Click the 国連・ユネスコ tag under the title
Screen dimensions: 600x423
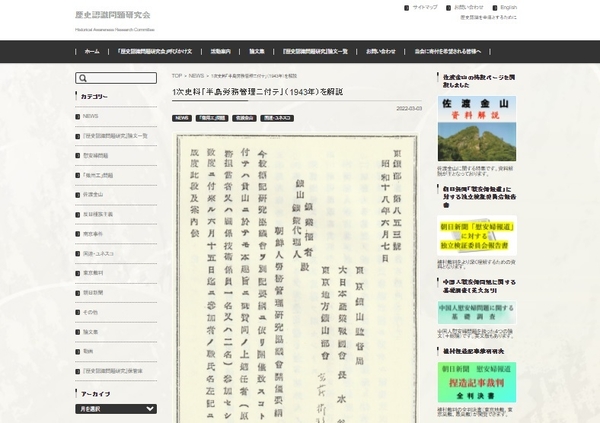pyautogui.click(x=277, y=118)
